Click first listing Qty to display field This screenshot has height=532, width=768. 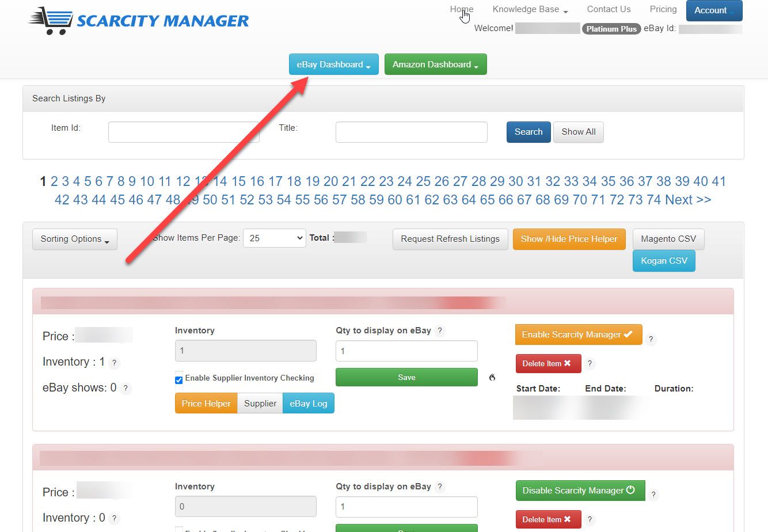pos(406,351)
